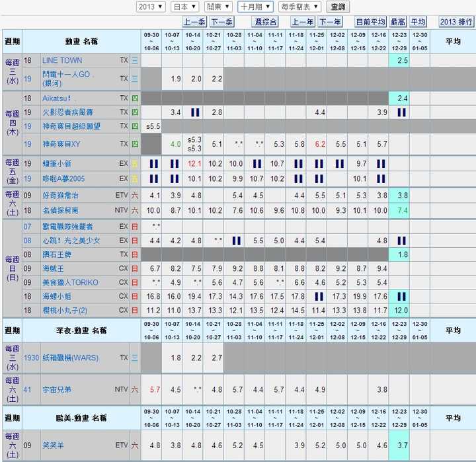Select the 12.0 highlighted rating for 櫻桃小丸子

[x=401, y=310]
